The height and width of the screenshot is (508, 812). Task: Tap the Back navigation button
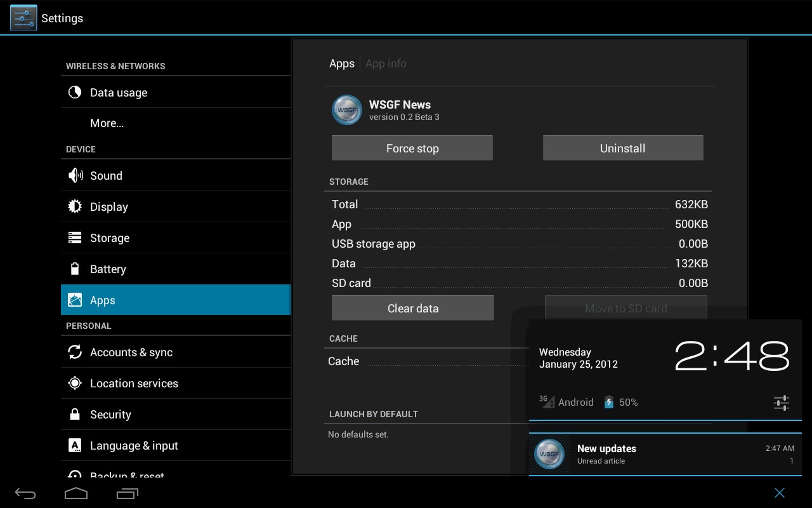pyautogui.click(x=25, y=493)
